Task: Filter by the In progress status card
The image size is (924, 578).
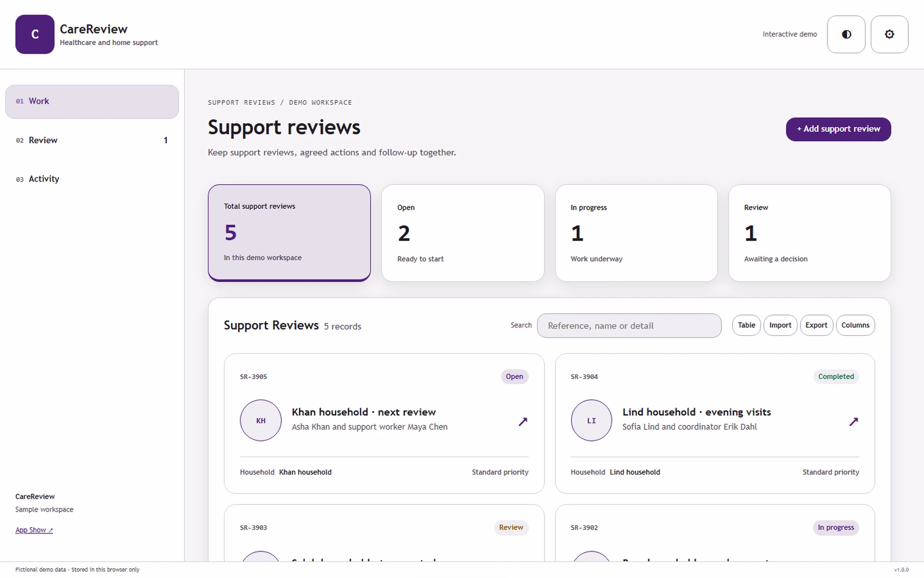Action: (x=636, y=233)
